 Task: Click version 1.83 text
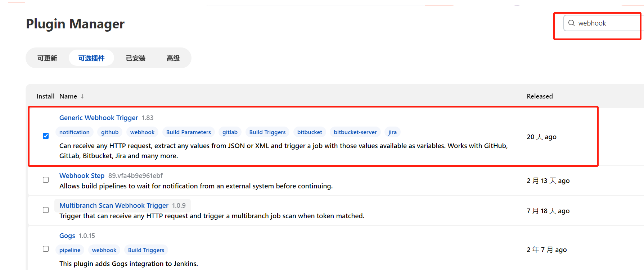click(148, 118)
